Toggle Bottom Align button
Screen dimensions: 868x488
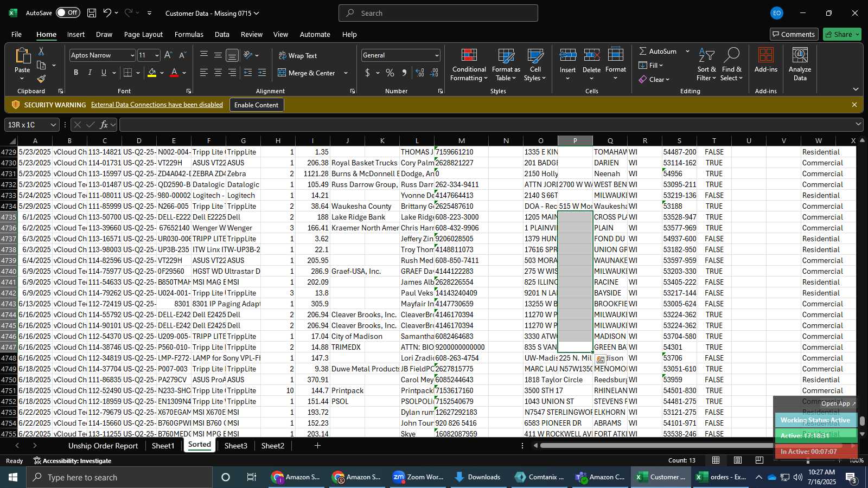(232, 55)
